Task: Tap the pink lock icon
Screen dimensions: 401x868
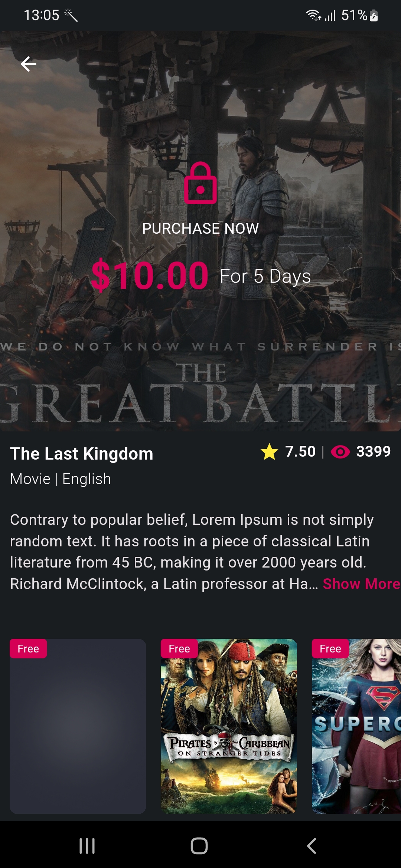Action: point(200,183)
